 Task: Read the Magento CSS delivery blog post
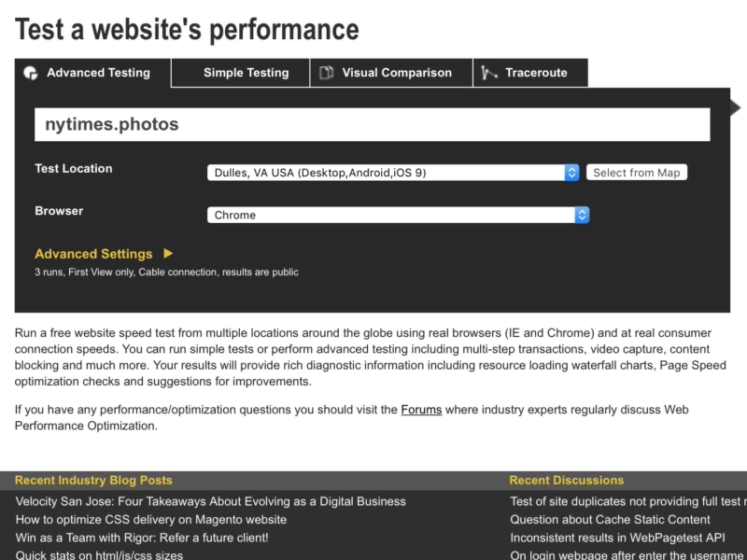click(151, 520)
